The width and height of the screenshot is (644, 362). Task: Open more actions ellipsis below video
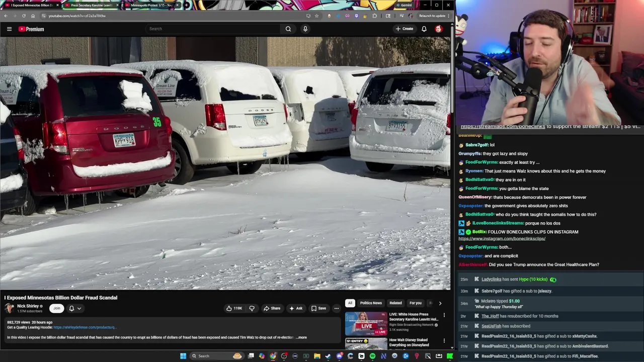[x=336, y=308]
